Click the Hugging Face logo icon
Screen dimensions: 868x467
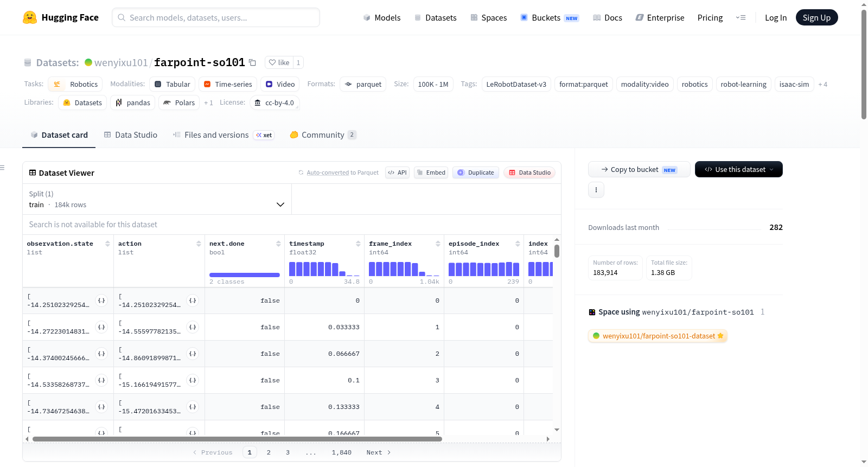click(x=30, y=17)
